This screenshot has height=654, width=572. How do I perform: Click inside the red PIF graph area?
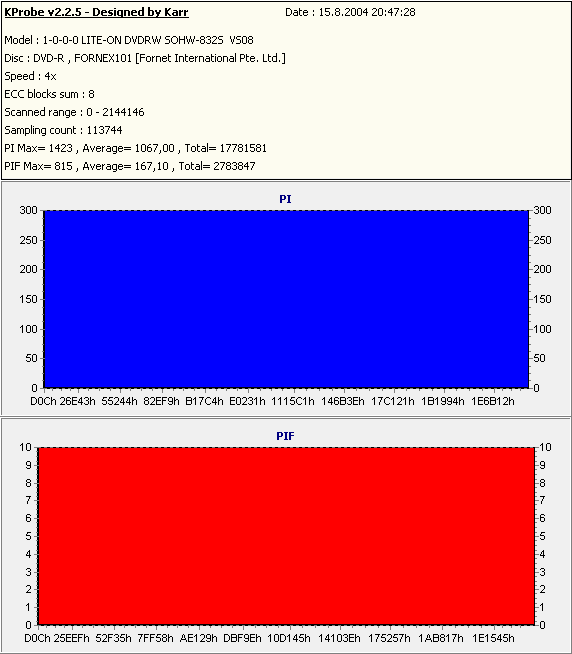(x=286, y=536)
